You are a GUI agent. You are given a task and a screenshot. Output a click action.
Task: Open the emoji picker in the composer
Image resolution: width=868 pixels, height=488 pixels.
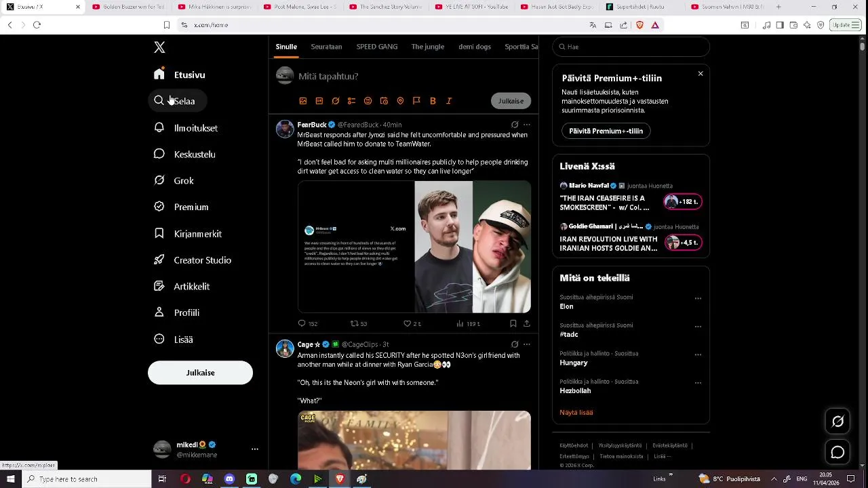368,101
